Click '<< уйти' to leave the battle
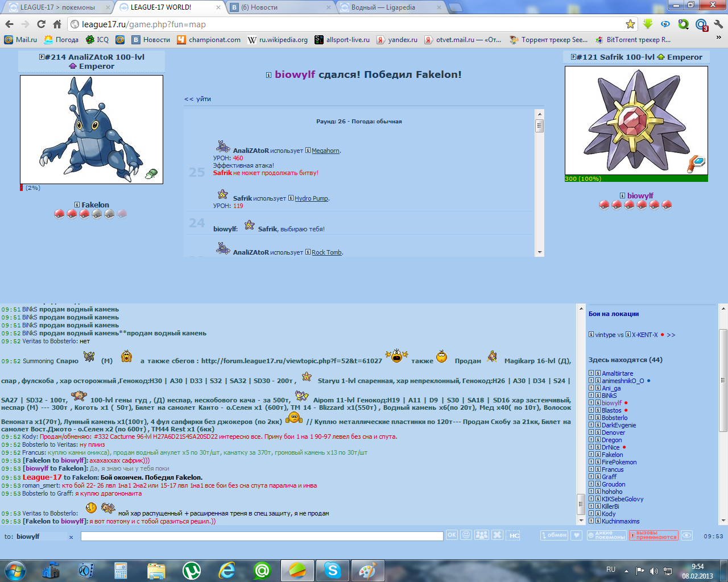This screenshot has width=728, height=582. coord(197,99)
